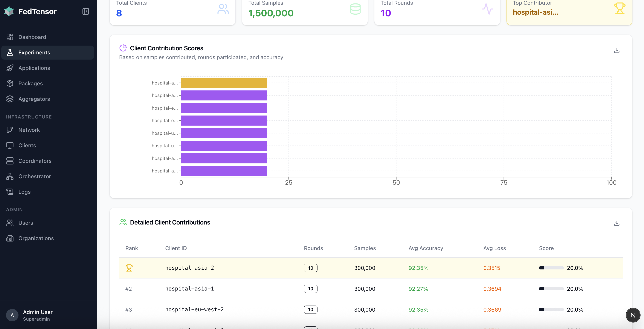Viewport: 644px width, 329px height.
Task: View Logs from the sidebar
Action: [24, 192]
